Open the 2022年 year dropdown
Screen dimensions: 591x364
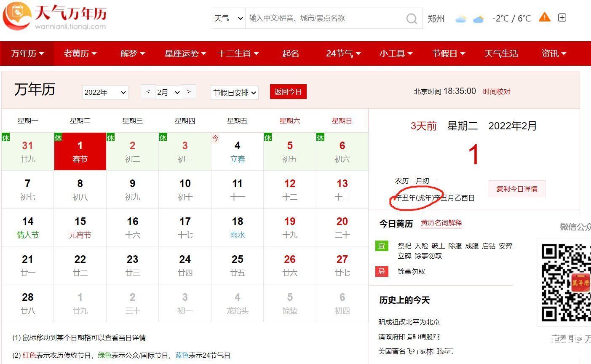coord(105,92)
